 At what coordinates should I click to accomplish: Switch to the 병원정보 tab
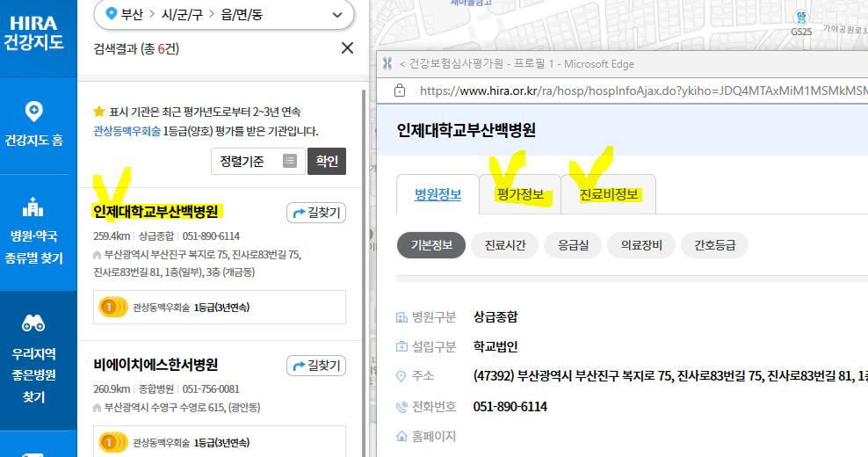(x=438, y=194)
